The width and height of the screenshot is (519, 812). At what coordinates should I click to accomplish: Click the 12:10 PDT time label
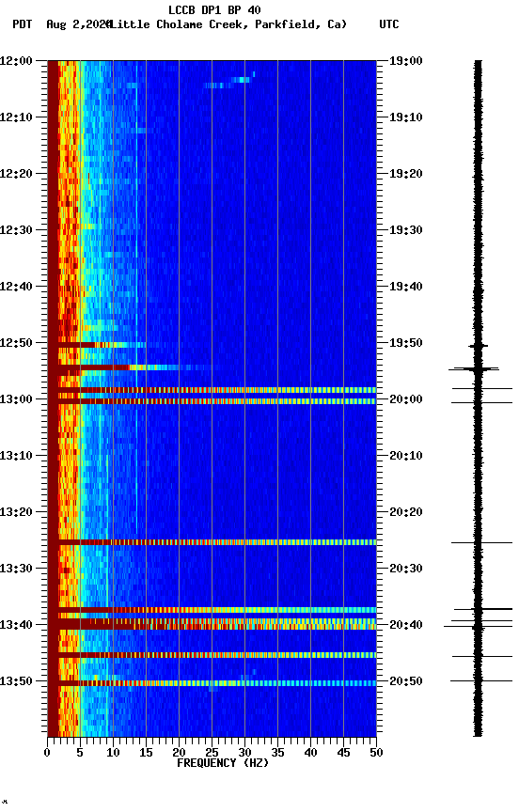tap(16, 117)
